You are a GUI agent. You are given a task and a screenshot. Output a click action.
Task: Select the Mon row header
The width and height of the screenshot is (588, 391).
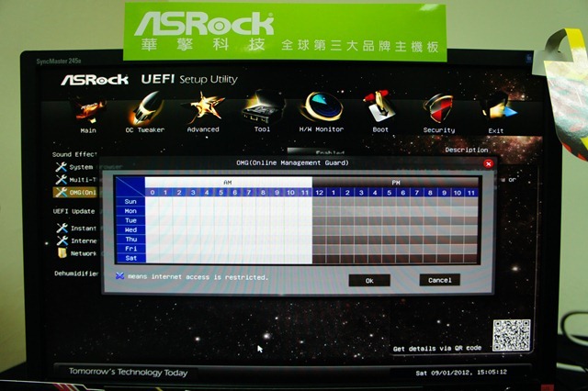tap(130, 211)
